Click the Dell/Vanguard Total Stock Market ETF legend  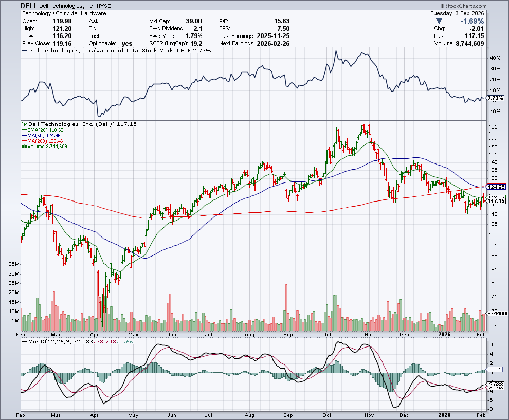click(117, 50)
